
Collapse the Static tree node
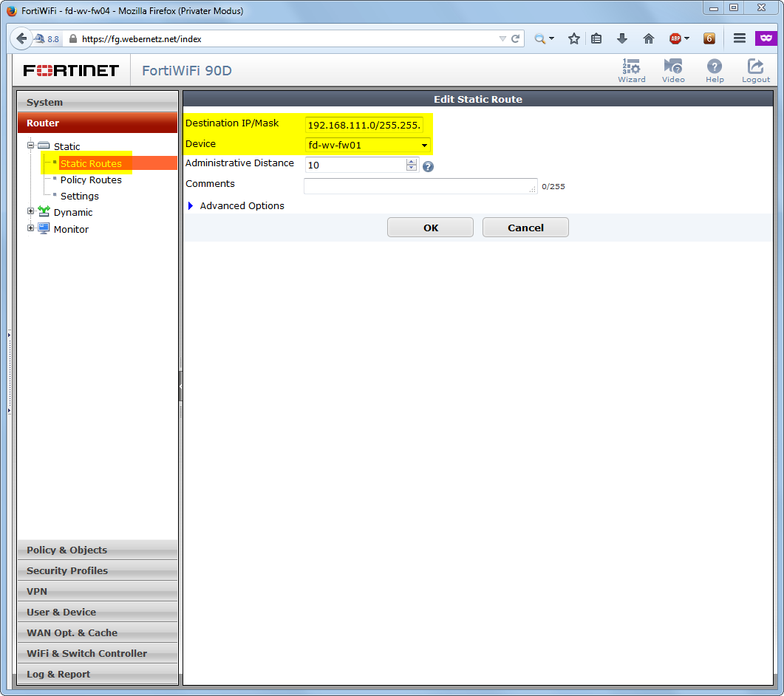tap(30, 146)
